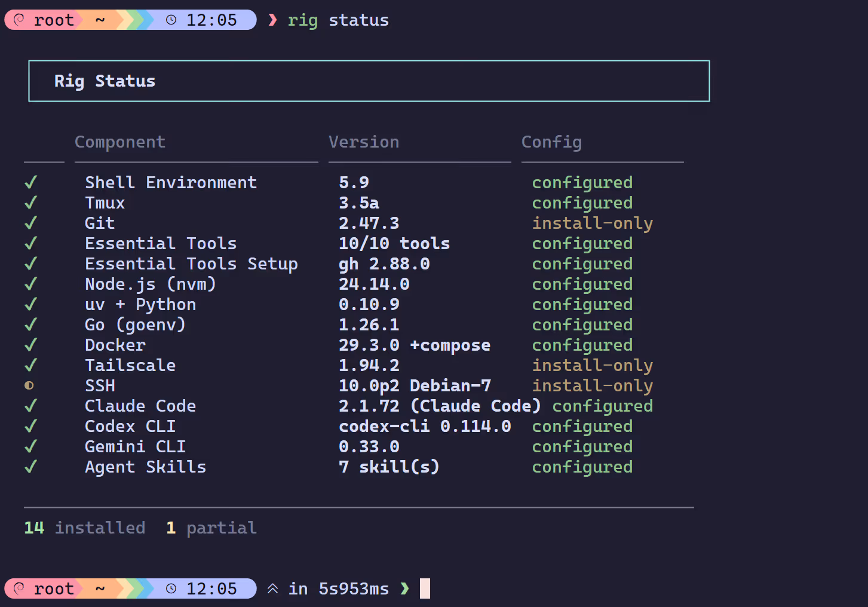Click the terminal cursor block

425,588
